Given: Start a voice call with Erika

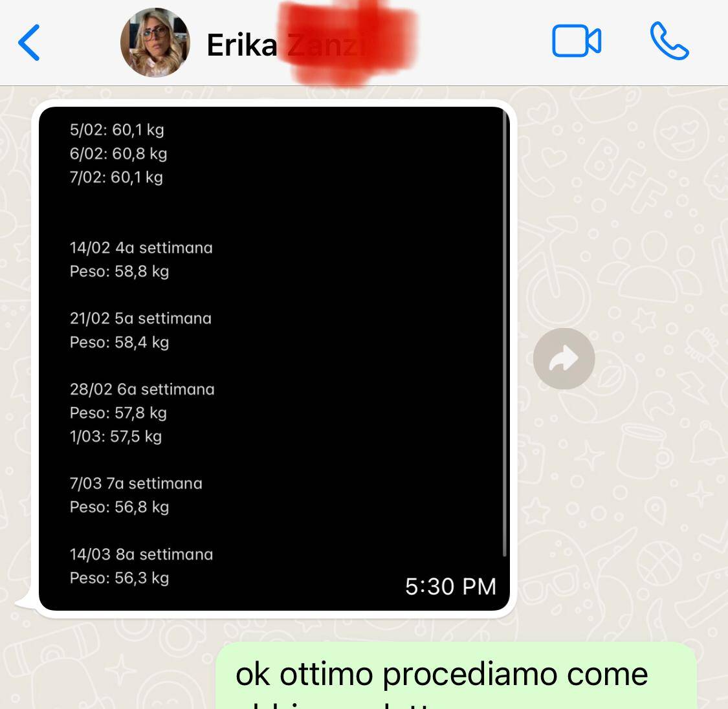Looking at the screenshot, I should (669, 41).
